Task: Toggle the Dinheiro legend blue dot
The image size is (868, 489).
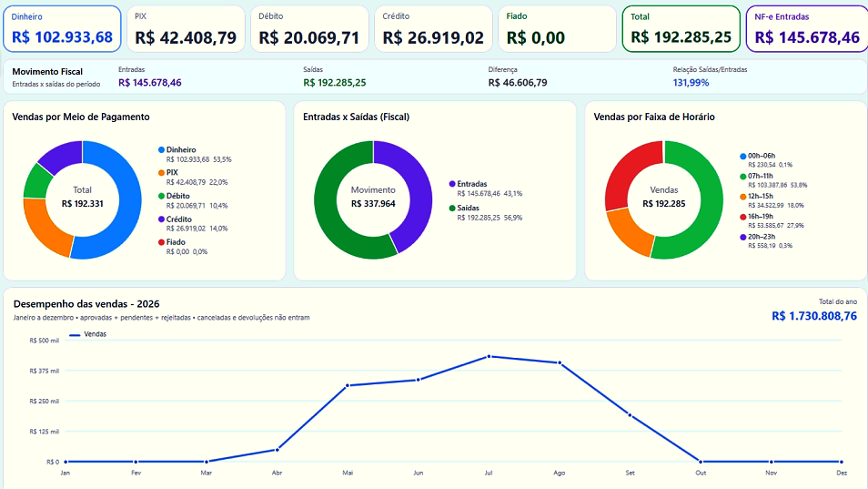Action: [x=162, y=150]
